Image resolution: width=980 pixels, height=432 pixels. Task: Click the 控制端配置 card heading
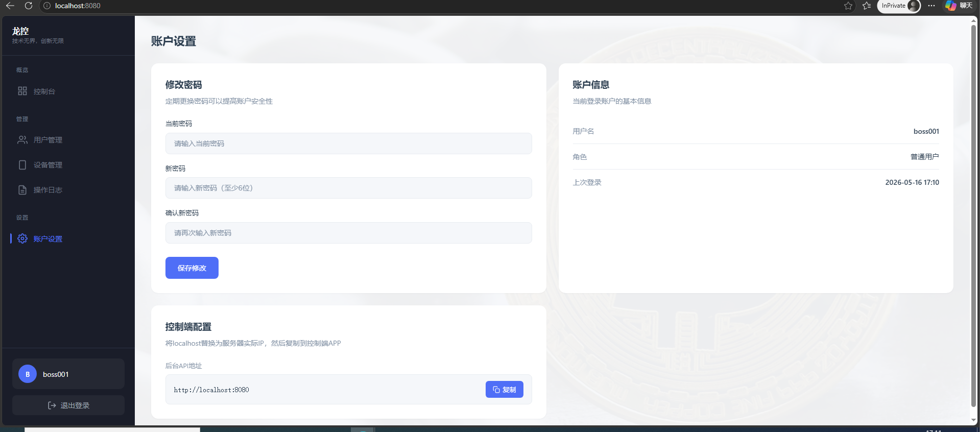pyautogui.click(x=188, y=327)
